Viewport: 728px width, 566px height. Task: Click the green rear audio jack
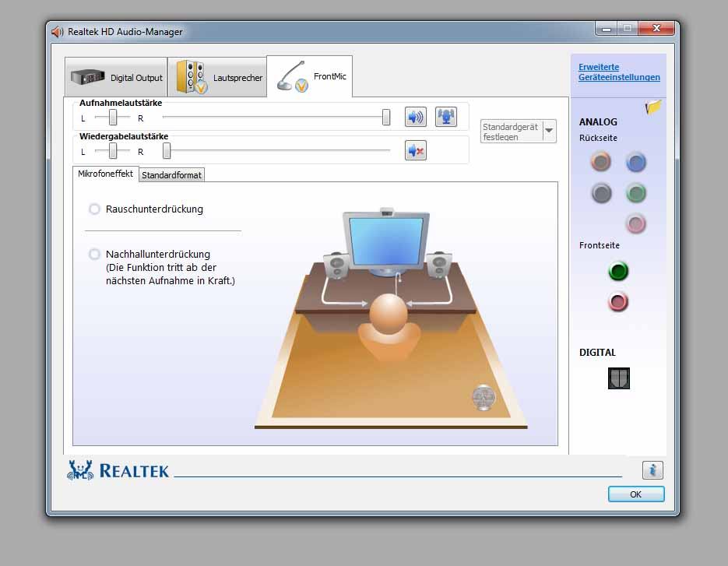636,193
